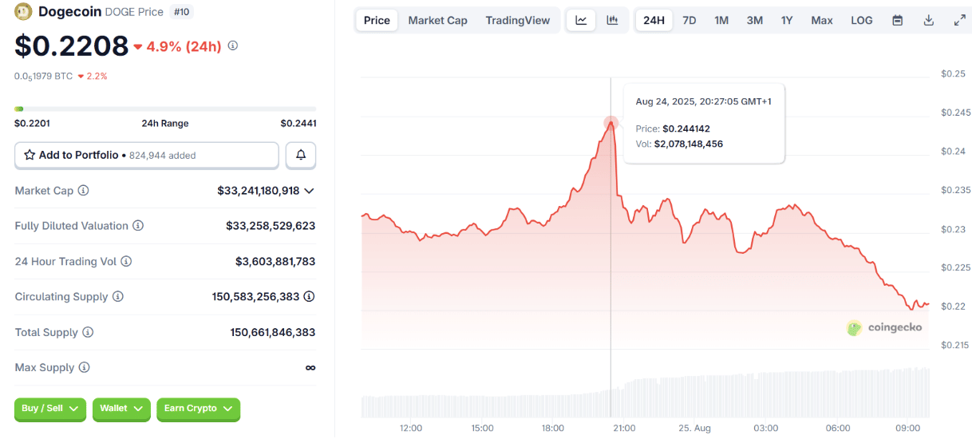The width and height of the screenshot is (980, 447).
Task: Expand chart to fullscreen
Action: click(959, 20)
